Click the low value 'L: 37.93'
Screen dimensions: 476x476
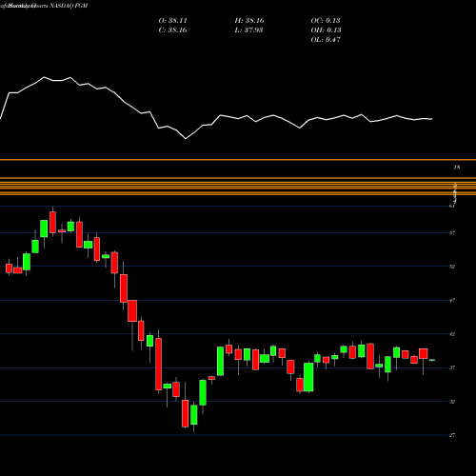click(248, 30)
